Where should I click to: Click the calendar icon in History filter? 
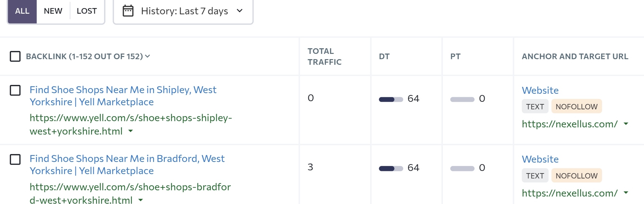[x=128, y=11]
